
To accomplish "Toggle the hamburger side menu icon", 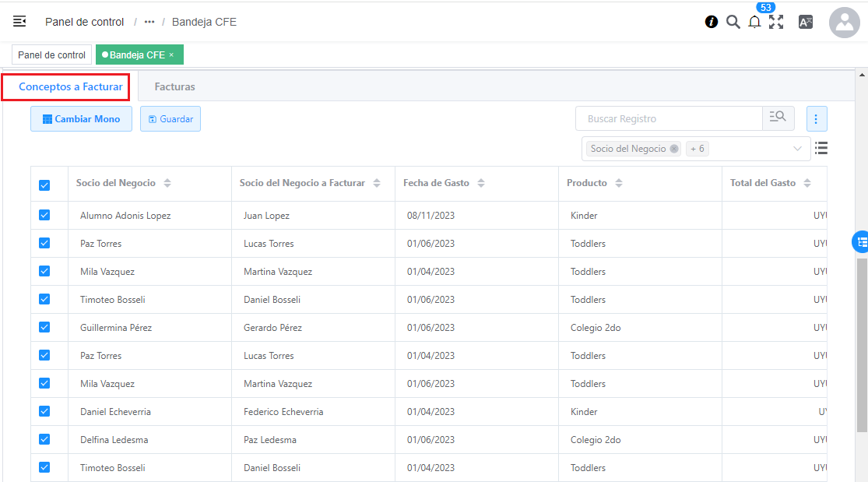I will pos(19,22).
